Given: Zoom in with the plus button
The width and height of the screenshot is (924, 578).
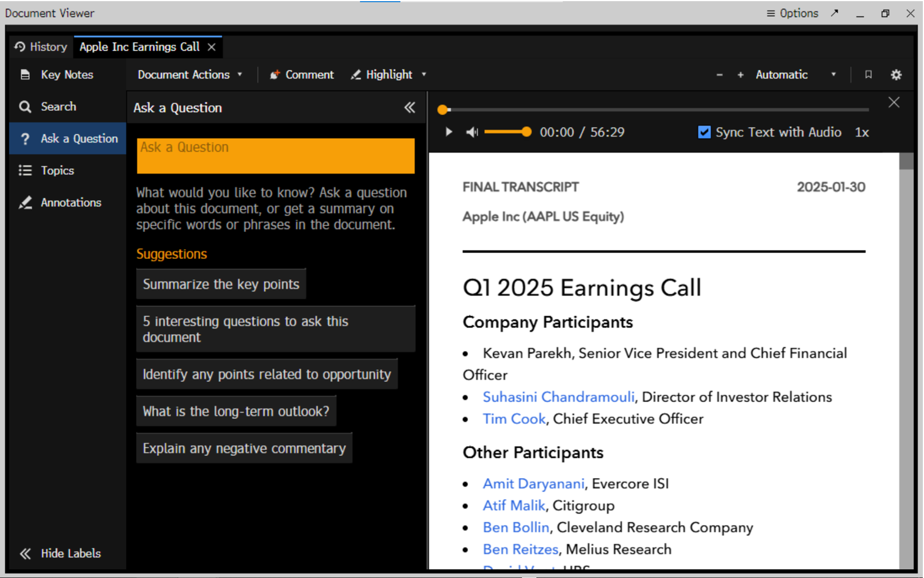Looking at the screenshot, I should click(741, 75).
